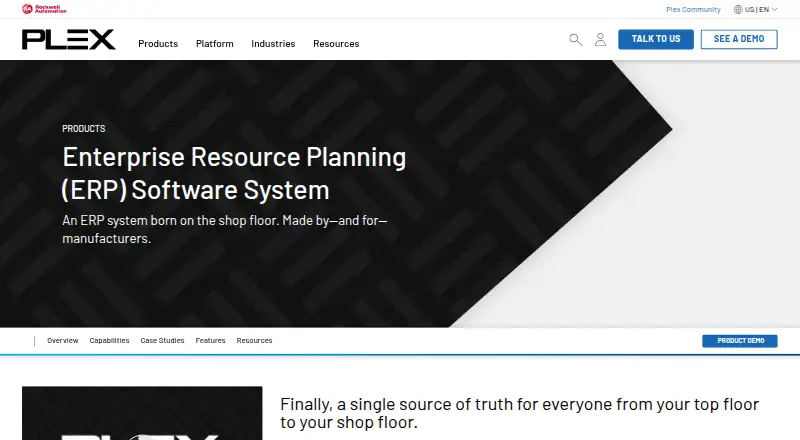Click the Rockwell Automation logo

[44, 9]
